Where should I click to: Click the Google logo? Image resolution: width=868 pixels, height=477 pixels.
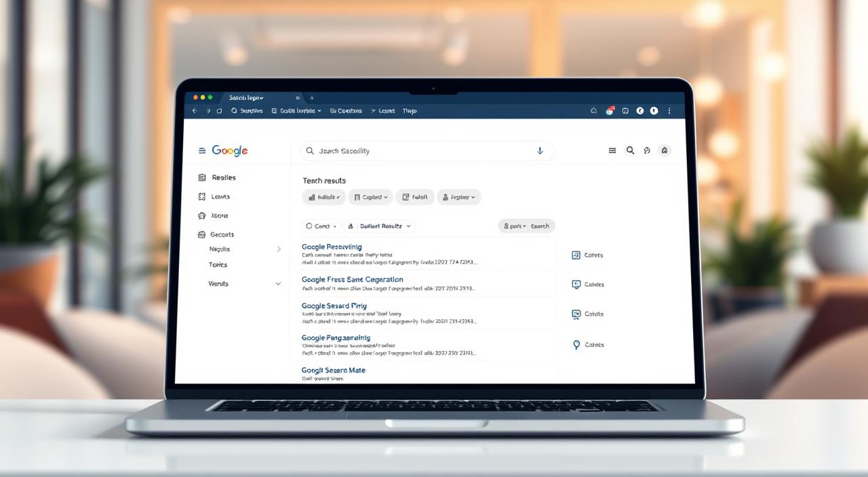coord(230,150)
